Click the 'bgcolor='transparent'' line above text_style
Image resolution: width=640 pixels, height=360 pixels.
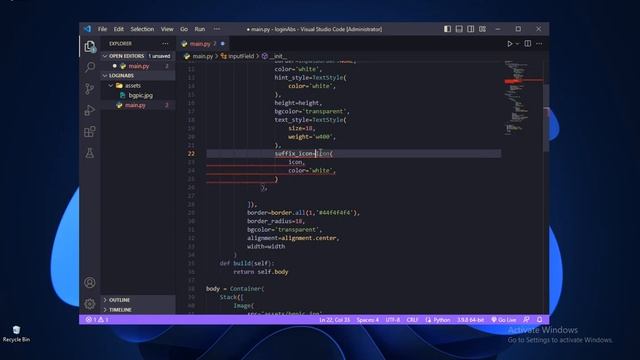tap(312, 111)
